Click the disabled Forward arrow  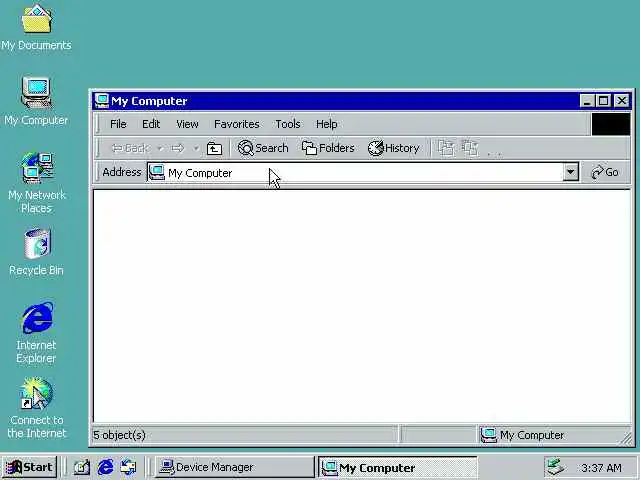(x=178, y=148)
